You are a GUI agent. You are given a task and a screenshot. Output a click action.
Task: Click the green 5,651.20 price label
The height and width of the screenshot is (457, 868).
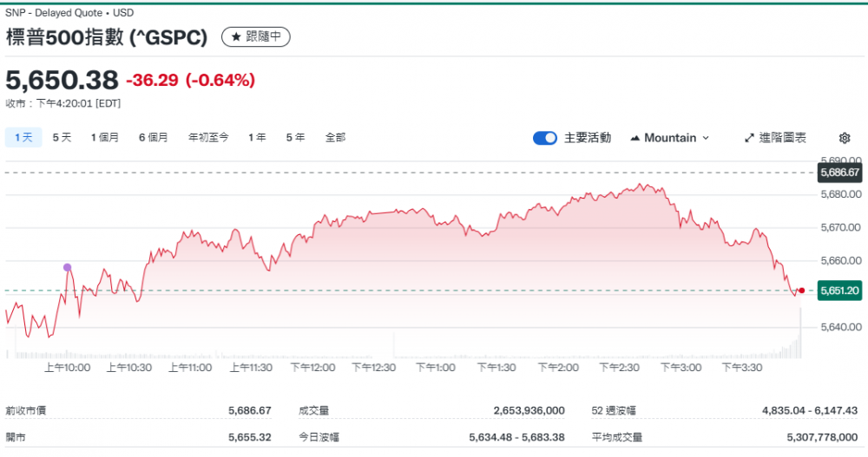(839, 291)
